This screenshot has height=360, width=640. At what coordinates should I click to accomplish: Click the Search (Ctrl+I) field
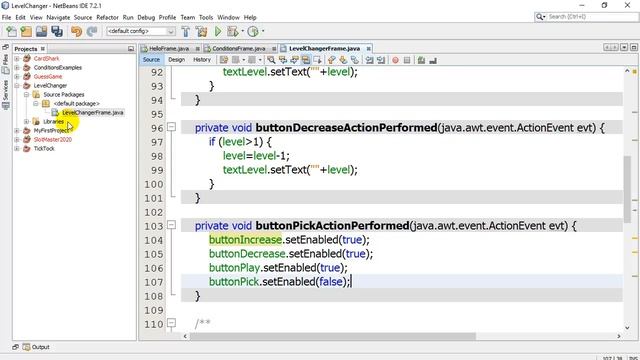tap(587, 17)
